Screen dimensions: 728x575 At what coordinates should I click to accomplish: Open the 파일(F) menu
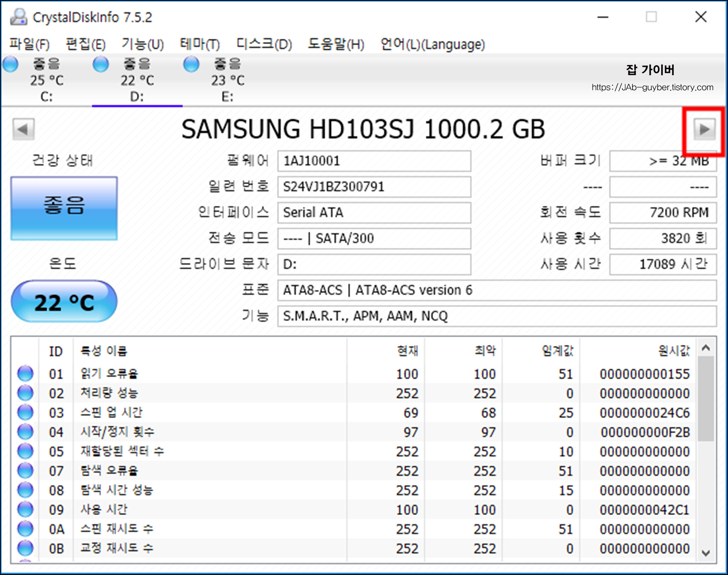point(30,44)
